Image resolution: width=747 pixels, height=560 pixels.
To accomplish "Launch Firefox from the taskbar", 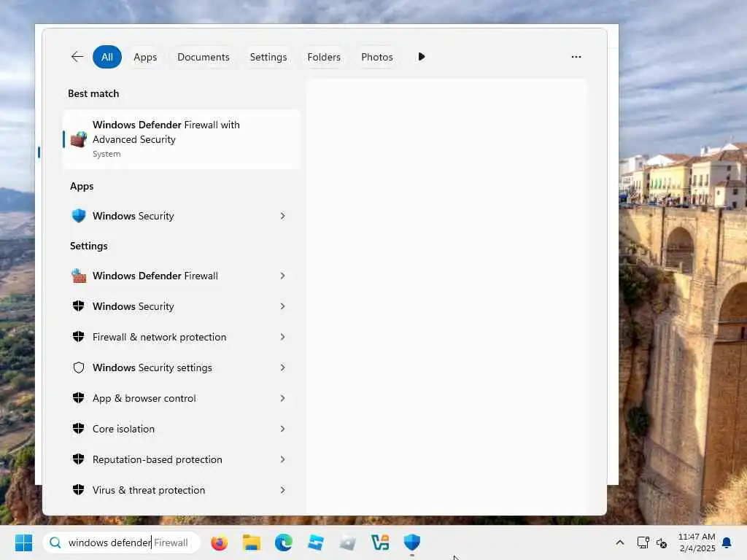I will click(x=219, y=542).
